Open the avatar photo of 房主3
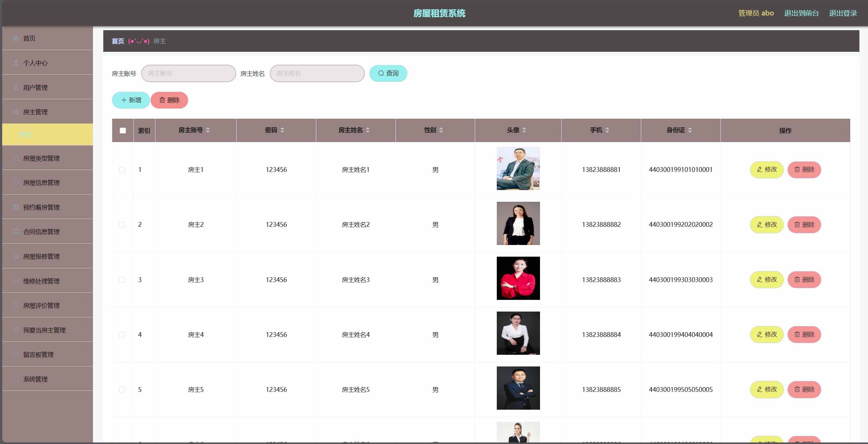This screenshot has width=868, height=444. [x=518, y=278]
